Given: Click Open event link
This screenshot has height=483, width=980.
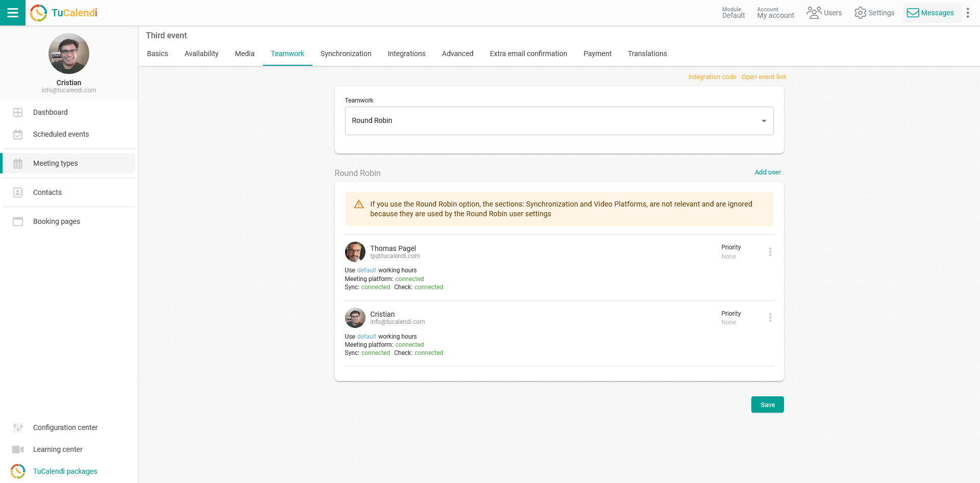Looking at the screenshot, I should pyautogui.click(x=764, y=77).
